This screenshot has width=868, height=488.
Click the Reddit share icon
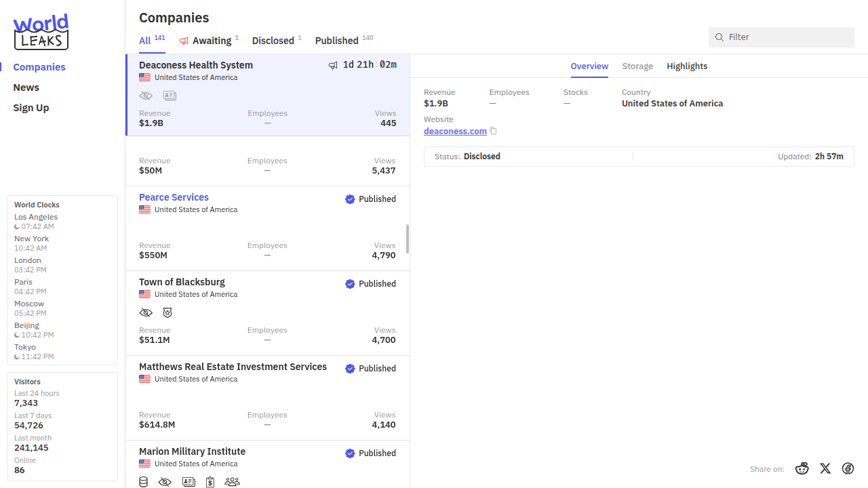[x=802, y=468]
